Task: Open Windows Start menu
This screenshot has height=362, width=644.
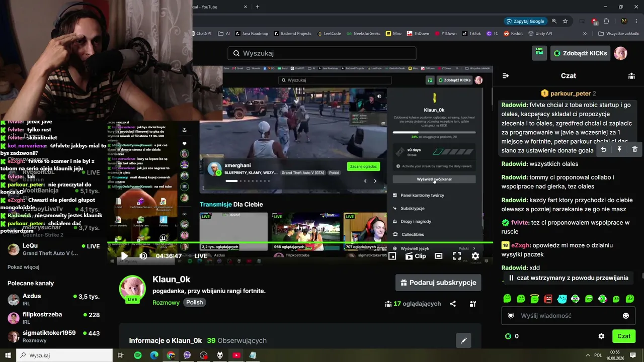Action: (x=8, y=355)
